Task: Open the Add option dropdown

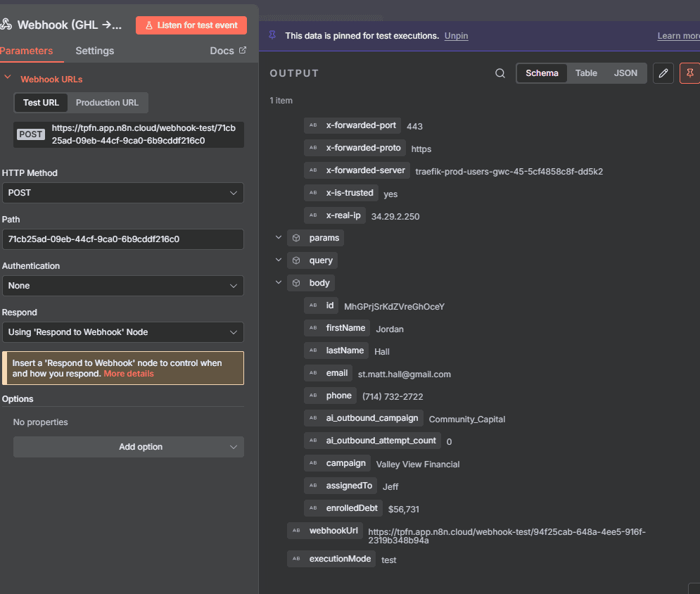Action: point(129,447)
